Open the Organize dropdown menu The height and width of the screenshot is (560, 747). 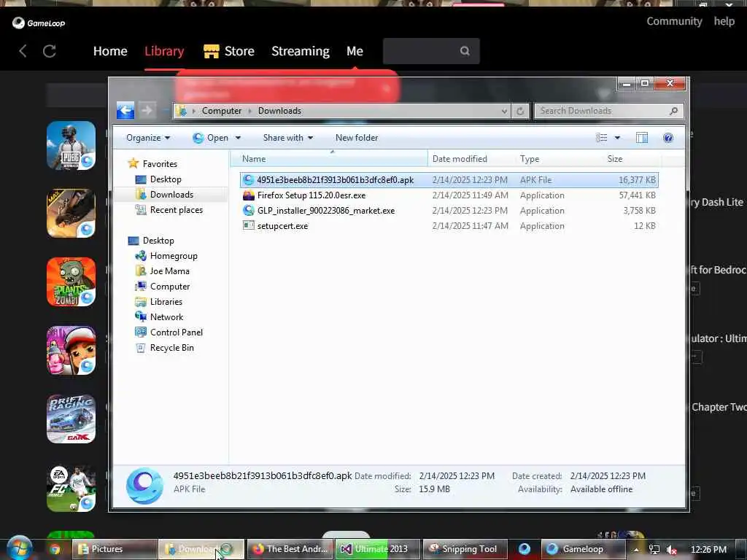pos(147,138)
